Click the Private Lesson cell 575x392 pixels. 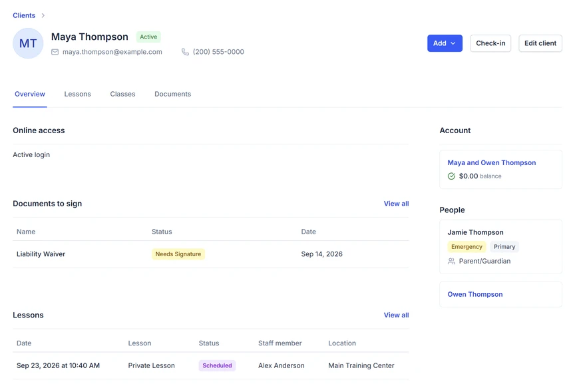pyautogui.click(x=151, y=365)
